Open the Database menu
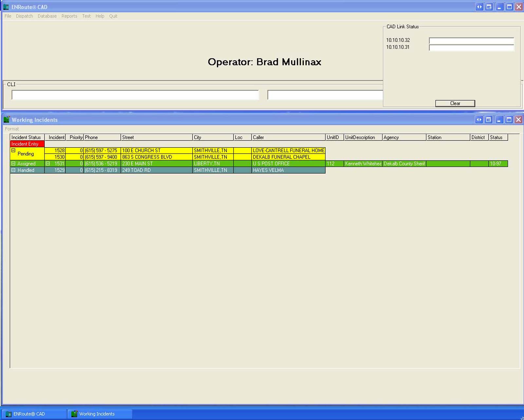The image size is (524, 420). pyautogui.click(x=47, y=16)
